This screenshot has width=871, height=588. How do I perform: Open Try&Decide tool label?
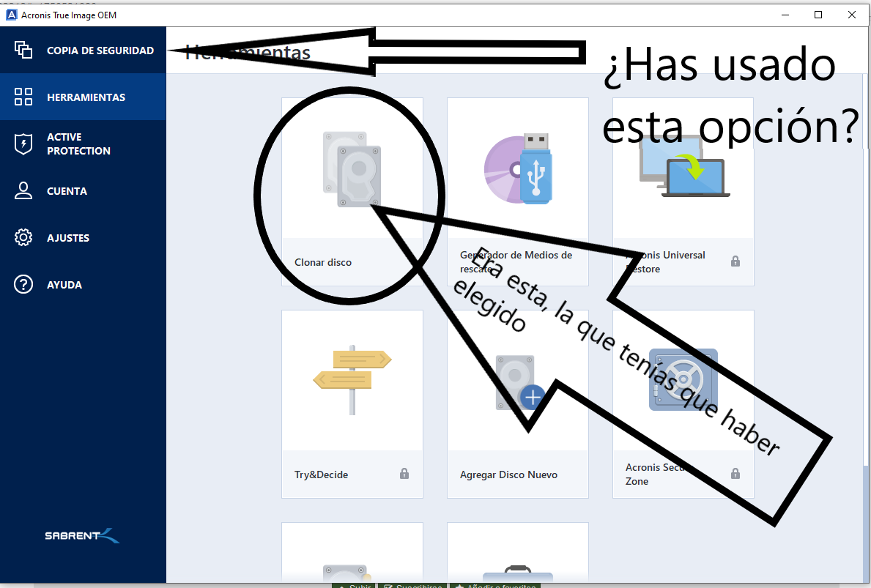tap(321, 475)
